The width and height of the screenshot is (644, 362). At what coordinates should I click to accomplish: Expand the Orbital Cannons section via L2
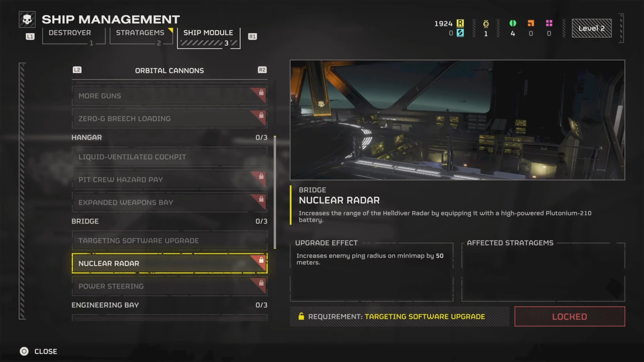(x=76, y=70)
